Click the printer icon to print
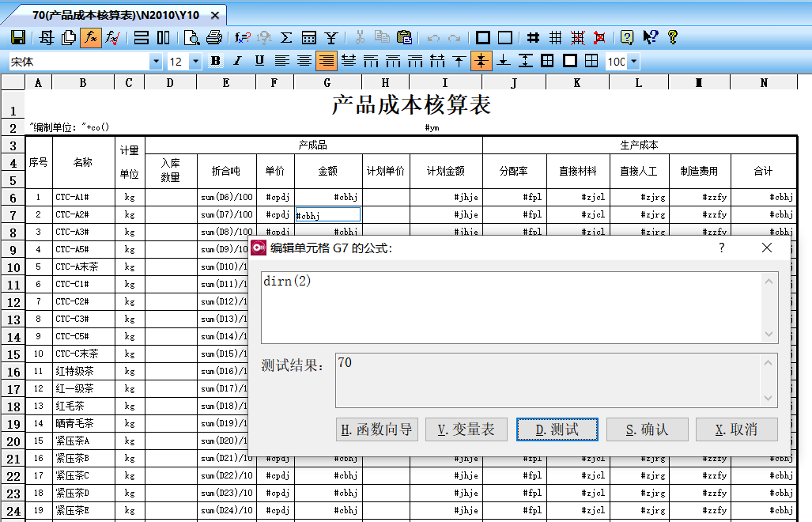The height and width of the screenshot is (522, 812). 213,37
